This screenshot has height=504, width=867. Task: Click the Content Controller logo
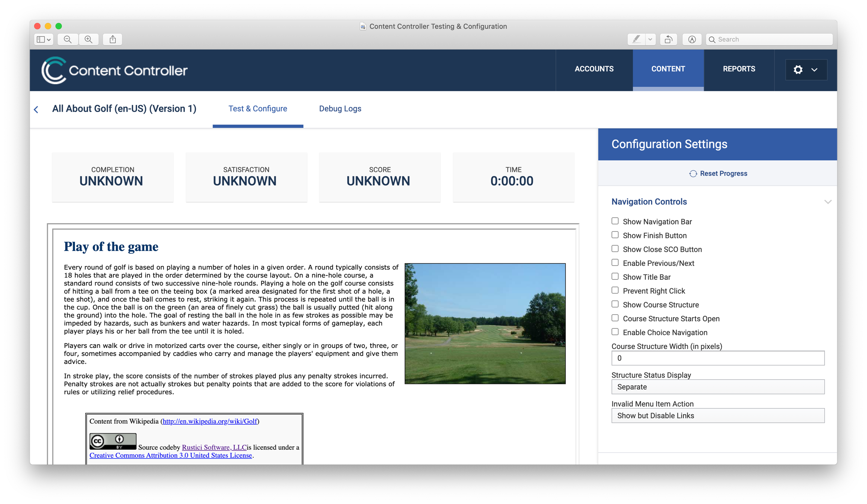point(114,70)
